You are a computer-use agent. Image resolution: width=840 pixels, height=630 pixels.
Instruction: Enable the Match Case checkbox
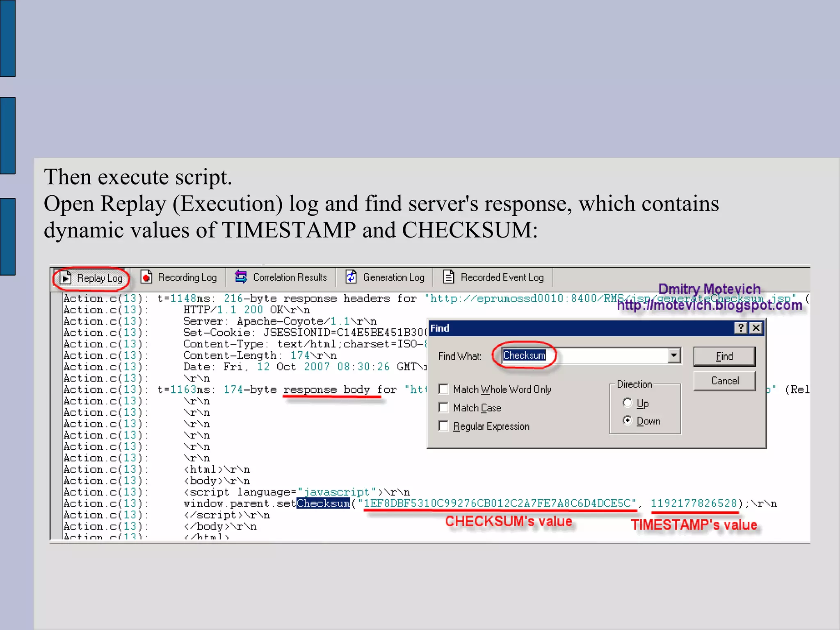click(443, 407)
